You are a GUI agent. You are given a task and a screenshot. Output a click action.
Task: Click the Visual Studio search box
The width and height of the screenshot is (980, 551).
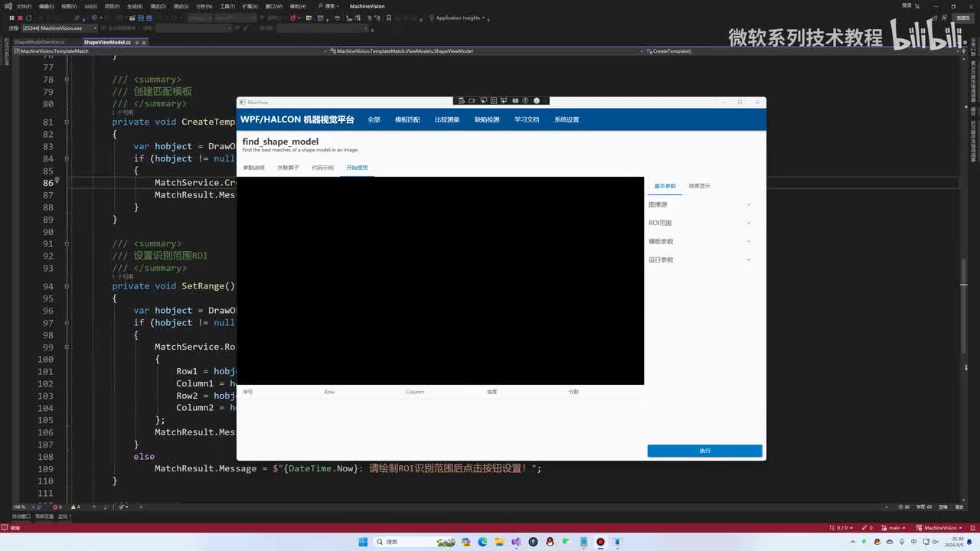pos(330,6)
